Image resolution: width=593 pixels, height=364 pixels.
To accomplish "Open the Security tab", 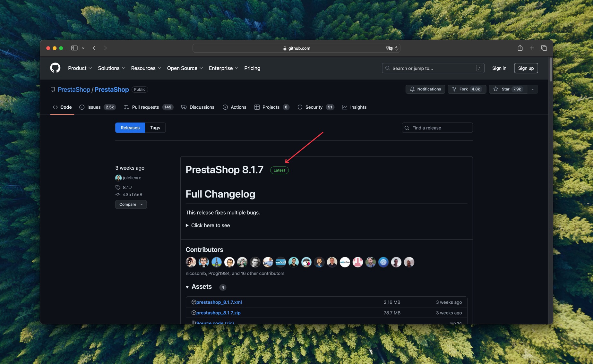I will (316, 107).
